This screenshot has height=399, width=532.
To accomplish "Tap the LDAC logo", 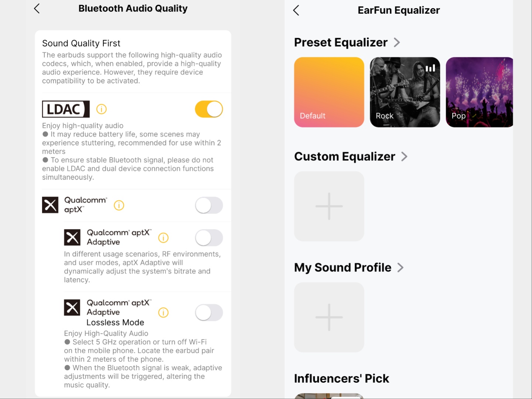I will (x=66, y=109).
